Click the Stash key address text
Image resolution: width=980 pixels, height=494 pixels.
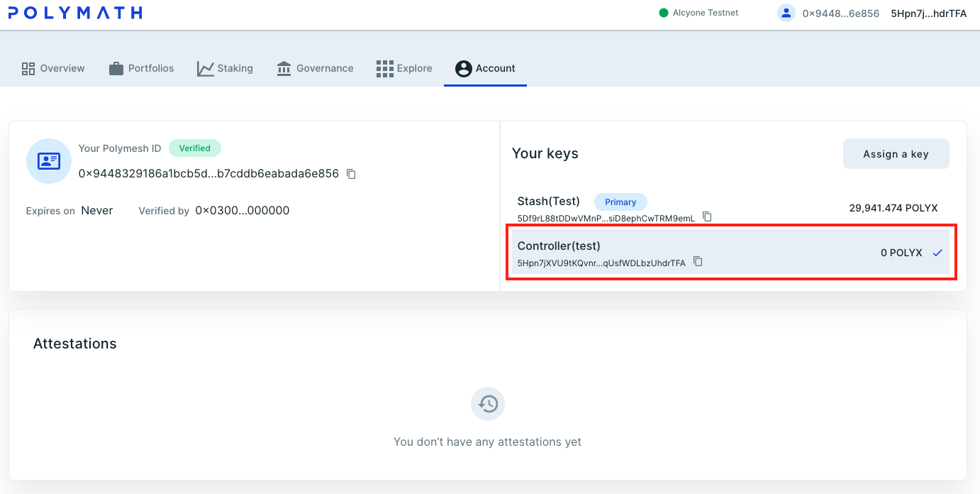606,219
